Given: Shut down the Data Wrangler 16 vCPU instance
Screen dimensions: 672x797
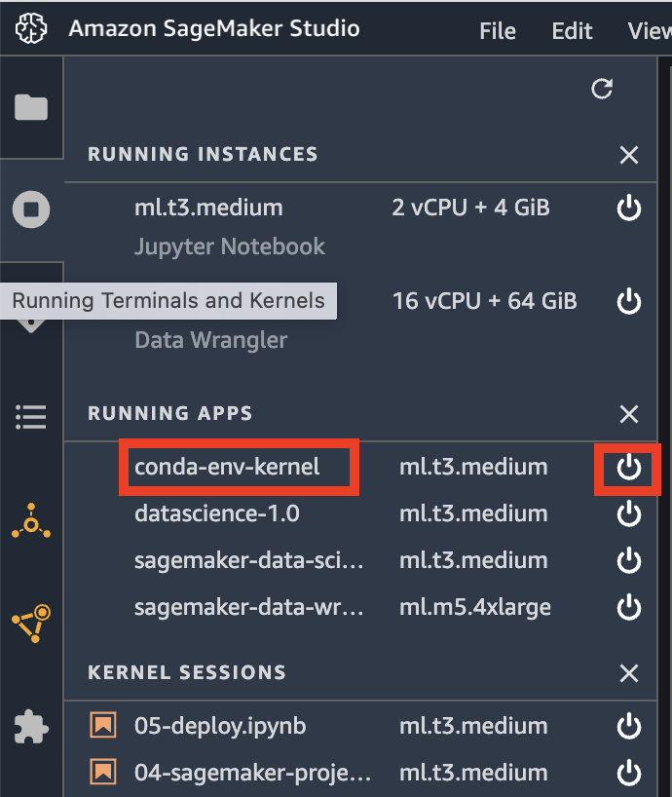Looking at the screenshot, I should [x=629, y=301].
